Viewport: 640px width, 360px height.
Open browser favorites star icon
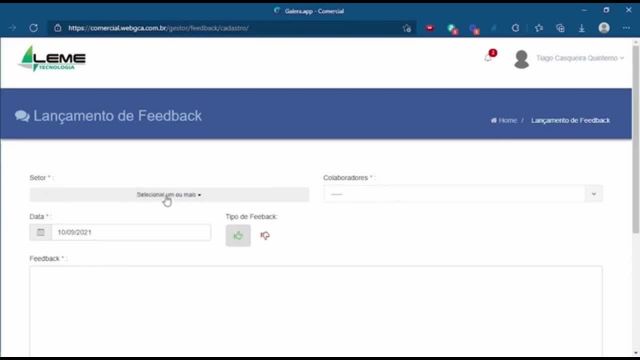539,28
